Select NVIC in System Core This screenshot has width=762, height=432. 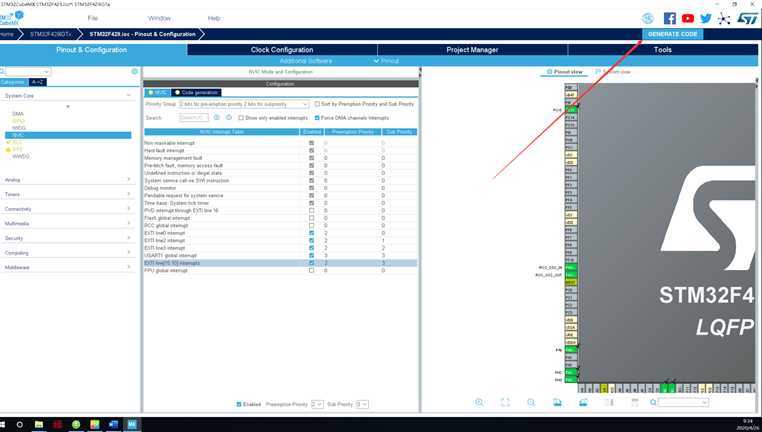click(68, 135)
